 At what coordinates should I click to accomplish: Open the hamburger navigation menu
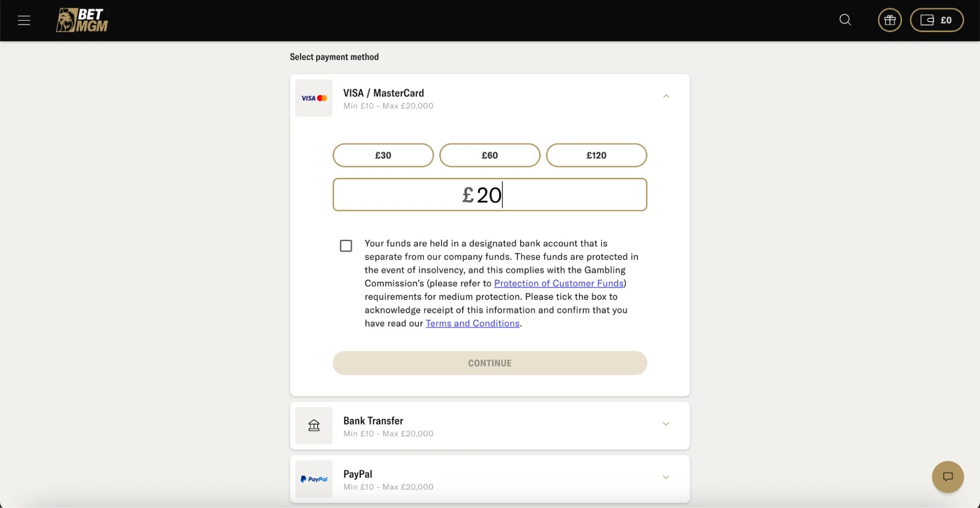(x=24, y=20)
